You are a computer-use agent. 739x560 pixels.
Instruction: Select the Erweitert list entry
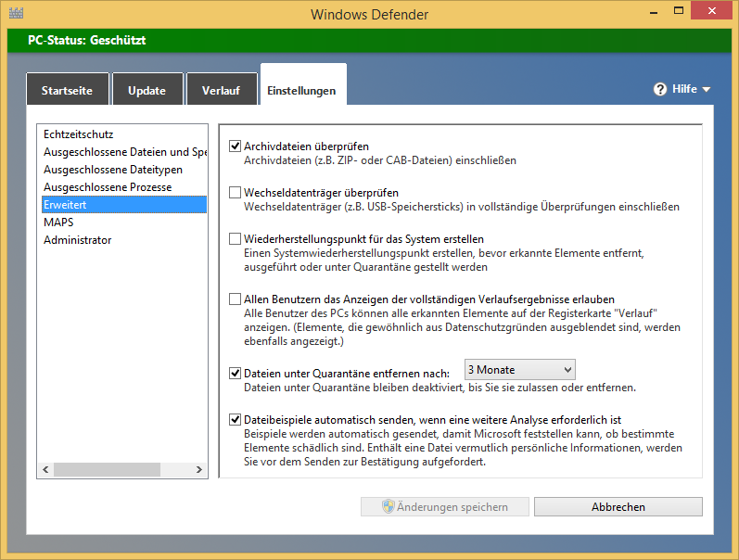click(x=124, y=205)
